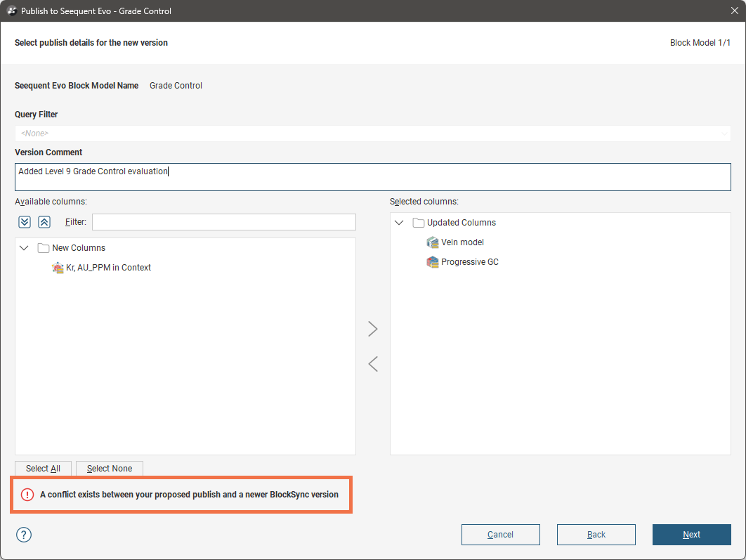Open help with the question mark icon

[x=24, y=535]
